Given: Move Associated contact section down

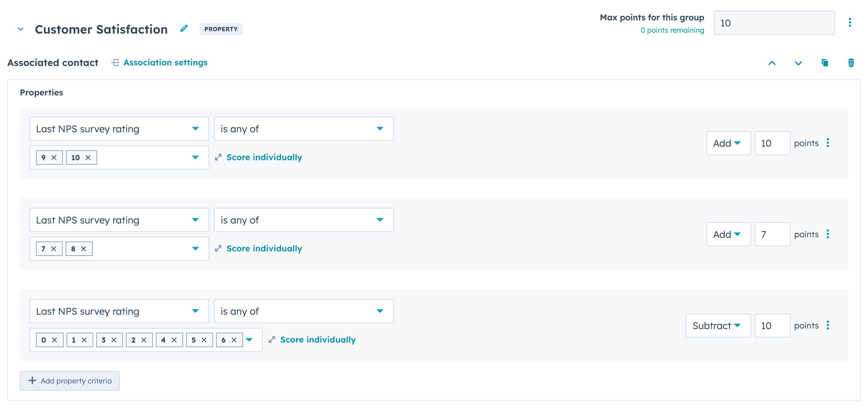Looking at the screenshot, I should (798, 63).
